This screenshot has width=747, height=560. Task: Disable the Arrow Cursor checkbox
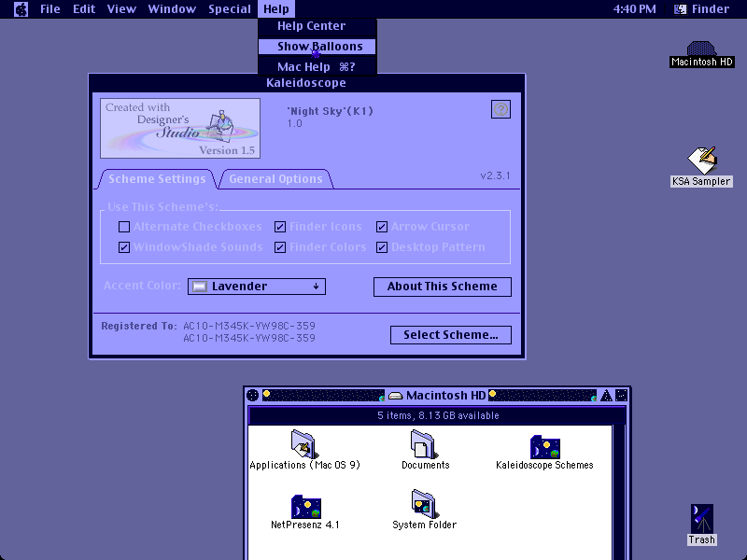pos(382,227)
